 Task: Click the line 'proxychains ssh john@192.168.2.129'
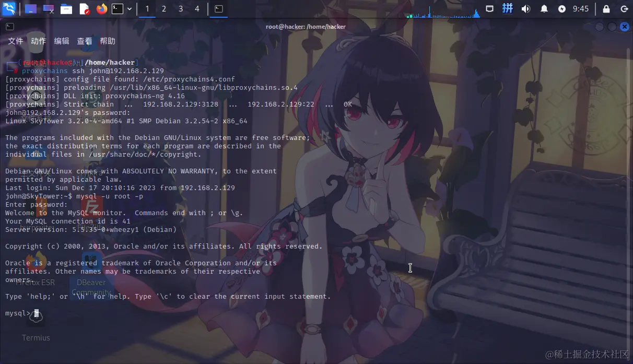point(93,71)
